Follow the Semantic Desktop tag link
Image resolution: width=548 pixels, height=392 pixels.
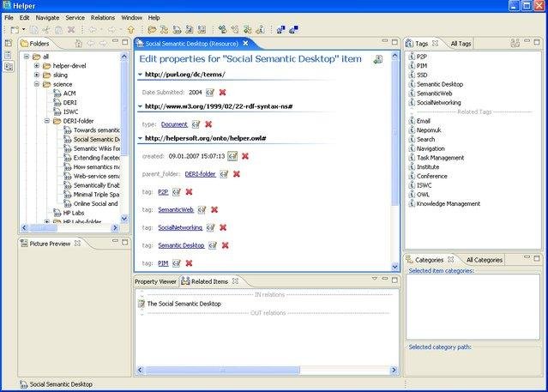[x=181, y=245]
